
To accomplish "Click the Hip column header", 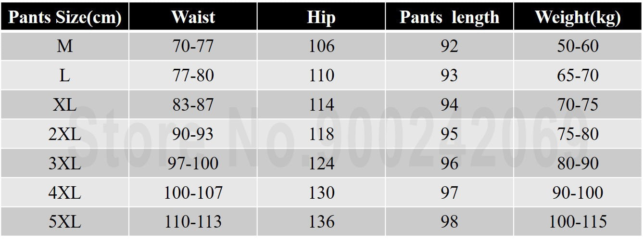I will pyautogui.click(x=321, y=18).
